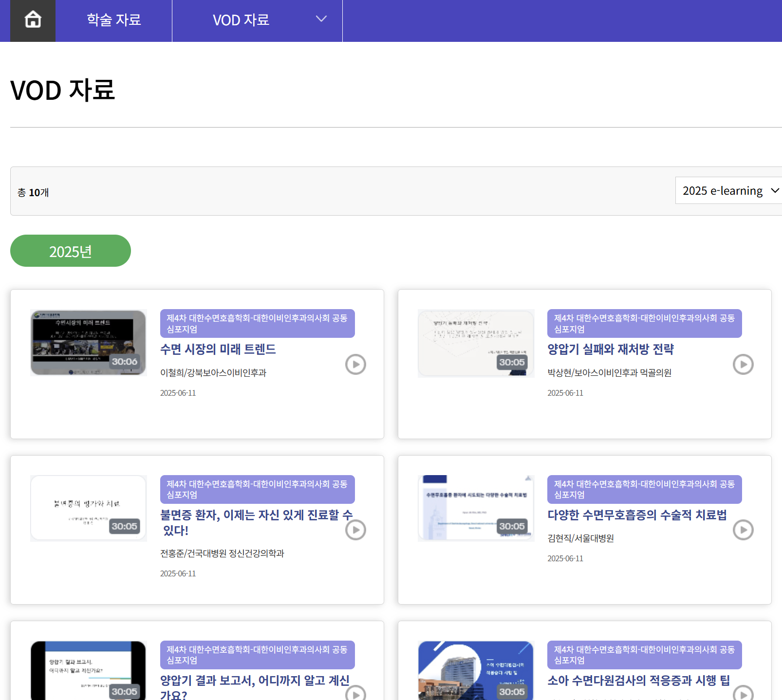Click symposium tag on 불면증 환자 card
Screen dimensions: 782x700
[x=257, y=489]
